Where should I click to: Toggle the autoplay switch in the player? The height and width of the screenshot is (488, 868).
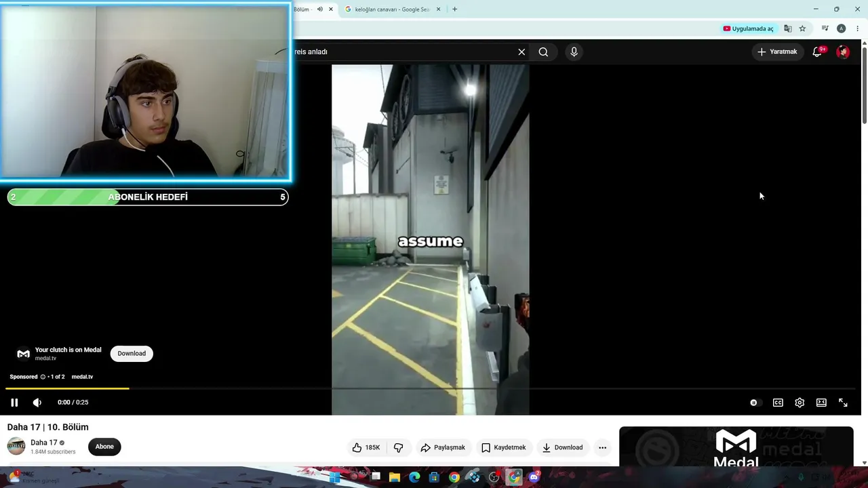754,403
